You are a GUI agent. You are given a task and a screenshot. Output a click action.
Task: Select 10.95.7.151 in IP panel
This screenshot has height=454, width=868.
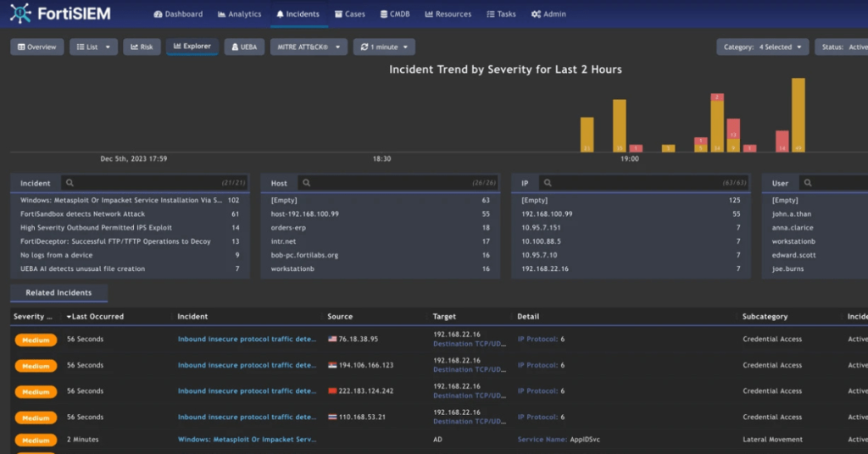click(631, 227)
